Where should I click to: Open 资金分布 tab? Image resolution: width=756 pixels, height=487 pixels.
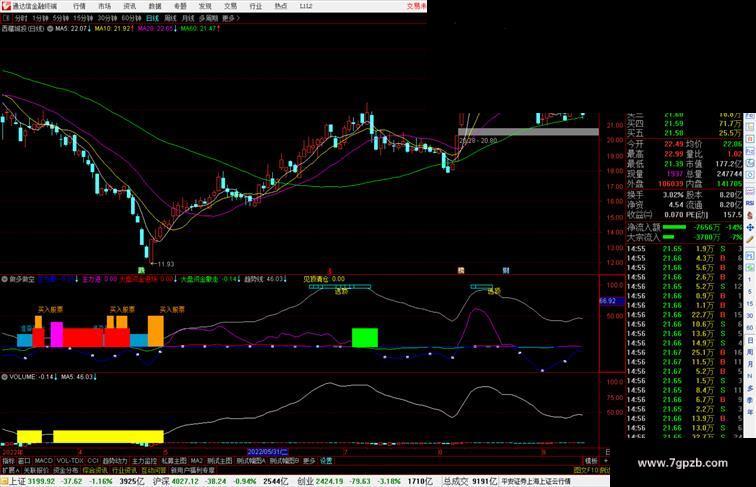[x=66, y=470]
